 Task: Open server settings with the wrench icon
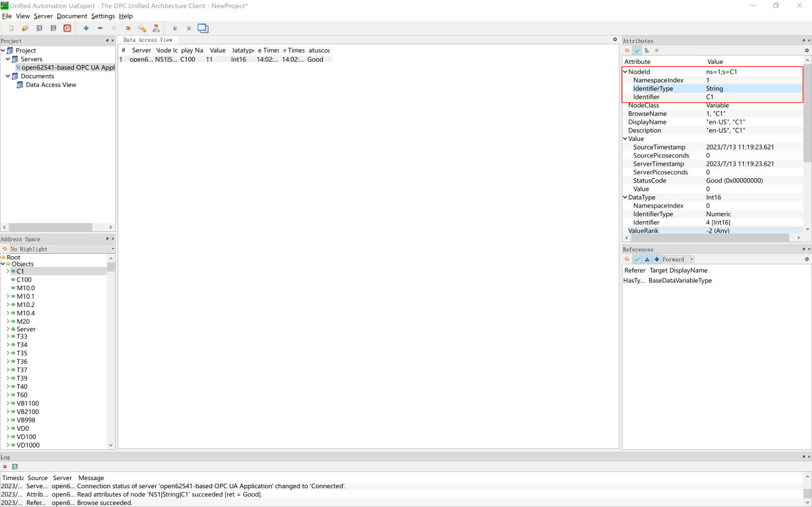142,28
